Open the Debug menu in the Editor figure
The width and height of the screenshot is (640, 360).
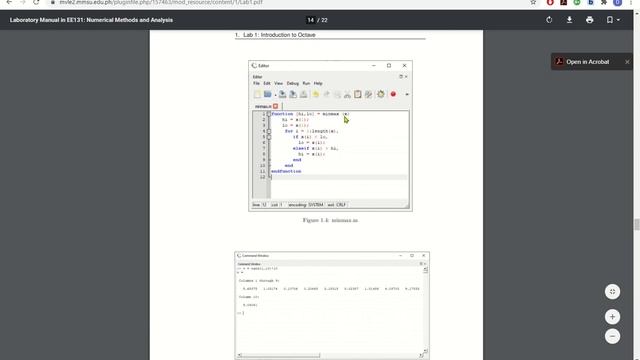click(x=293, y=83)
